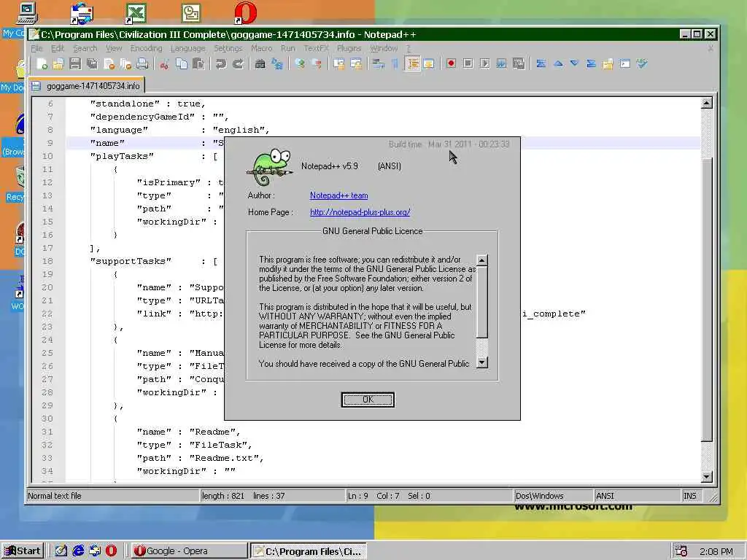This screenshot has height=560, width=747.
Task: Click the Save All toolbar icon
Action: click(x=92, y=64)
